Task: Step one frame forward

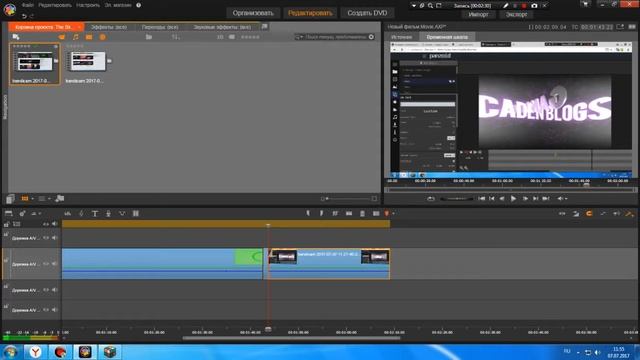Action: click(x=525, y=199)
